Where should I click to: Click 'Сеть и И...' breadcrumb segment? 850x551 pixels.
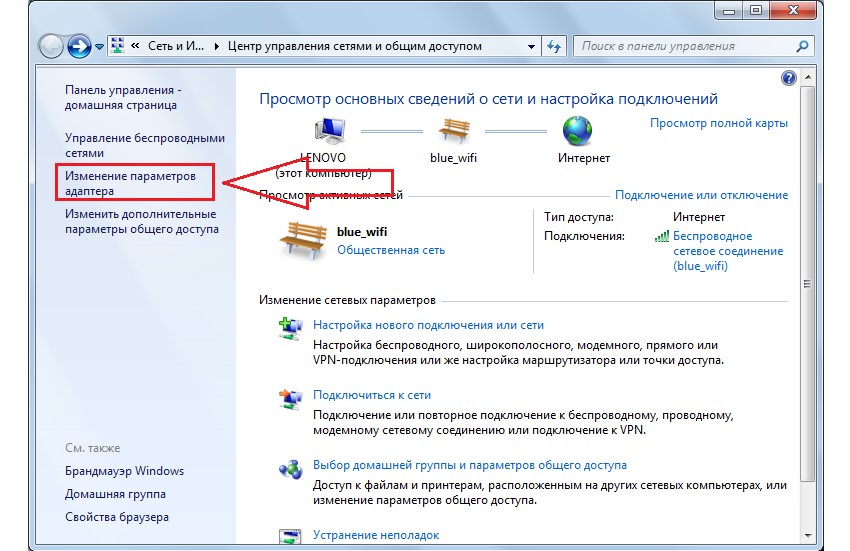pyautogui.click(x=176, y=46)
